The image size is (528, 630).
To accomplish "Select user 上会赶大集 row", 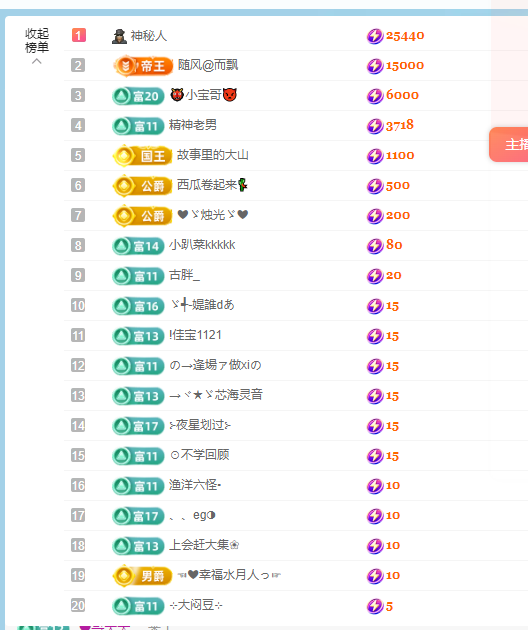I will click(295, 546).
